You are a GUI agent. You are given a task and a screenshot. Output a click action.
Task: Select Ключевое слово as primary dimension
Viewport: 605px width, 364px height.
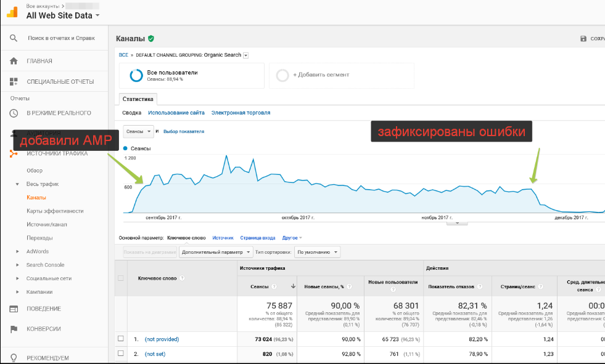click(186, 238)
